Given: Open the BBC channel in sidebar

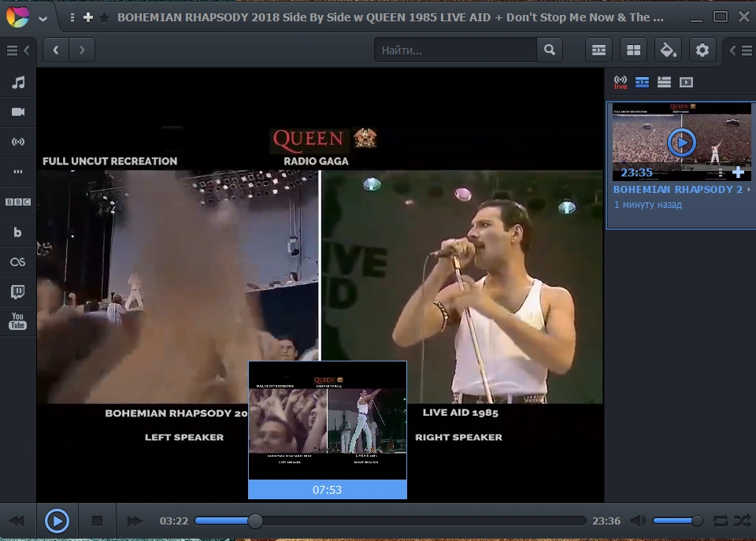Looking at the screenshot, I should coord(18,202).
